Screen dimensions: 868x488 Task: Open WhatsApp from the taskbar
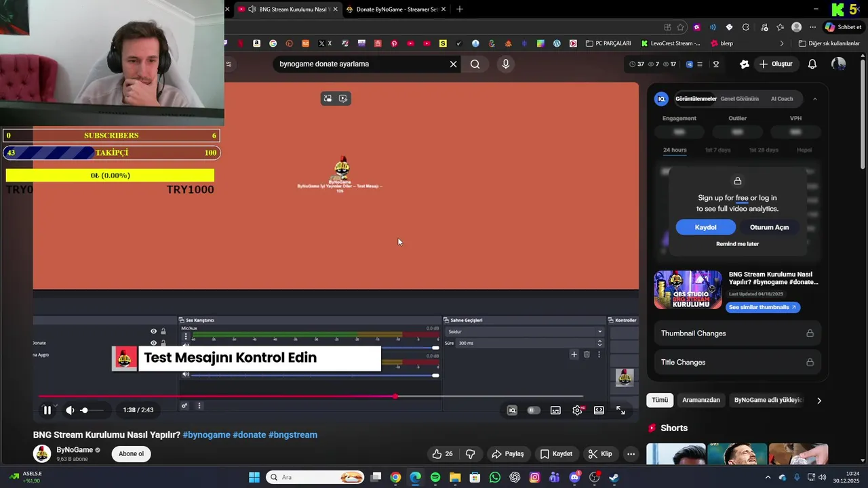495,477
